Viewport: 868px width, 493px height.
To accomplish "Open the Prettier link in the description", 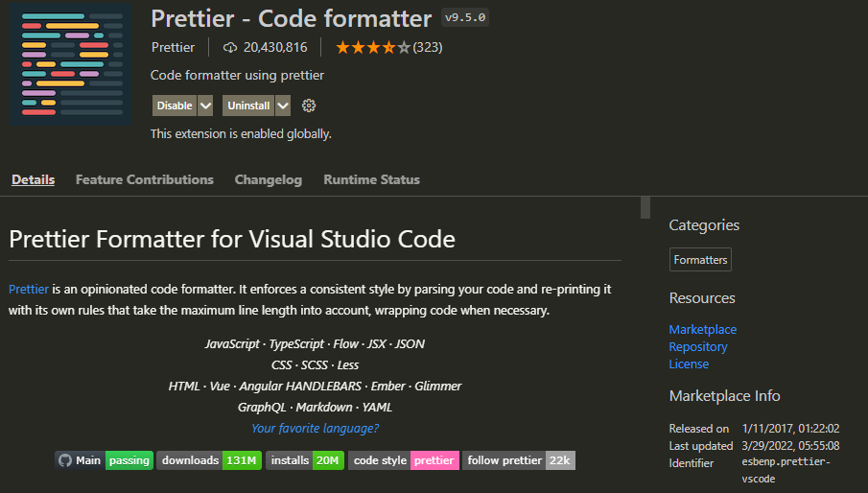I will click(29, 290).
